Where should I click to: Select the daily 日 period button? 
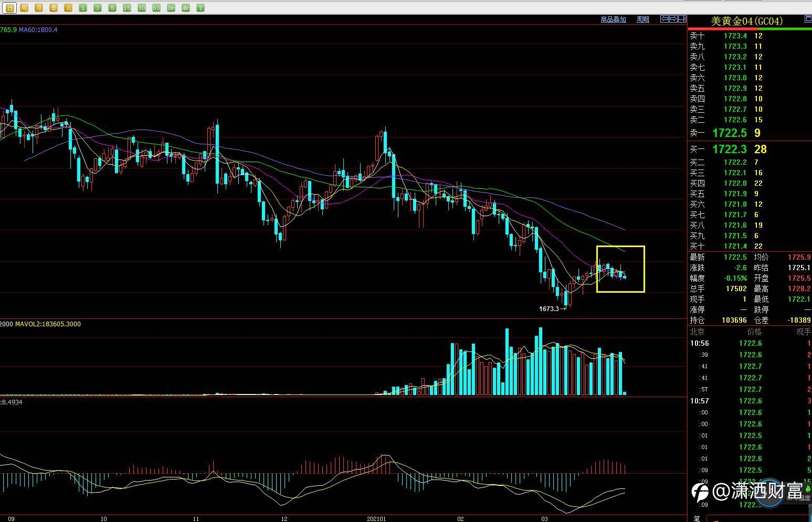9,8
